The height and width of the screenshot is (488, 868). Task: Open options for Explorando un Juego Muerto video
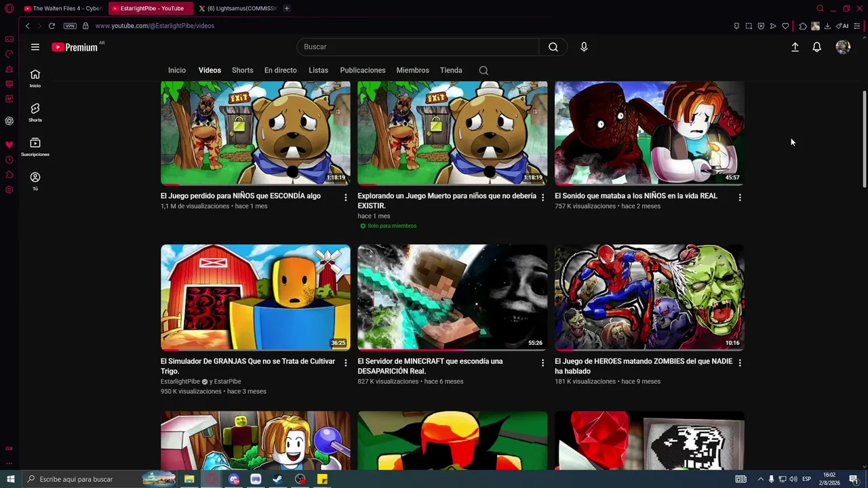(542, 197)
